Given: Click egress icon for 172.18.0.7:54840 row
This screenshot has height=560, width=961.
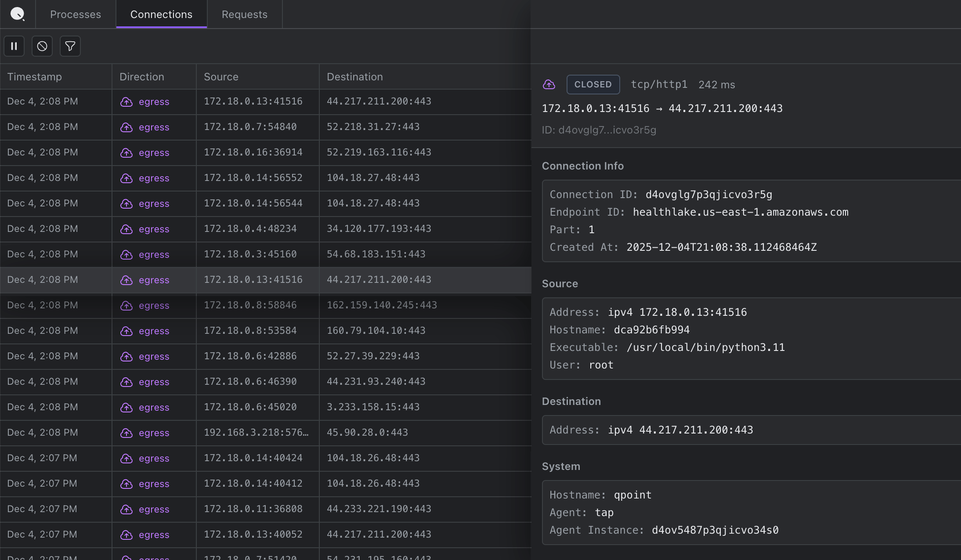Looking at the screenshot, I should [126, 127].
